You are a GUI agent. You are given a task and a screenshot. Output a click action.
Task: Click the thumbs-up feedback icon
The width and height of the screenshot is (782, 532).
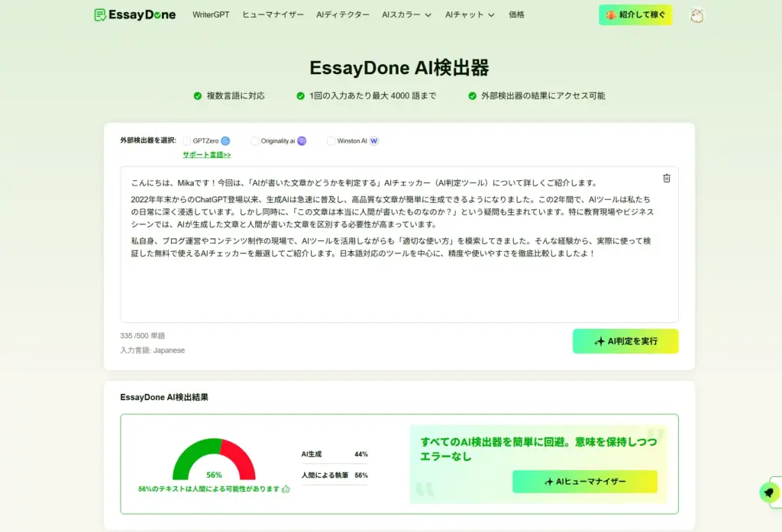click(x=286, y=488)
